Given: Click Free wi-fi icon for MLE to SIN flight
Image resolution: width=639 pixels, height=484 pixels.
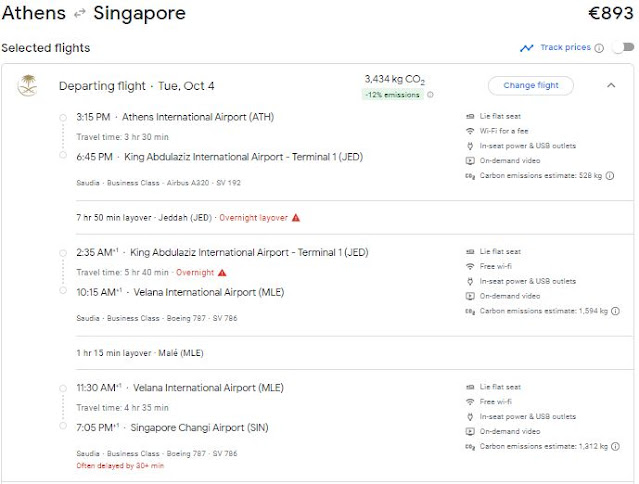Looking at the screenshot, I should [470, 402].
